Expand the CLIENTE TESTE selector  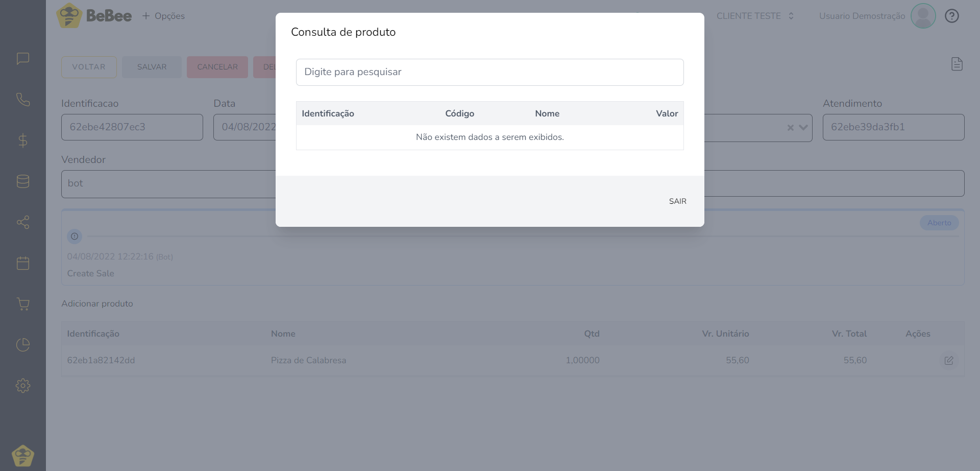click(755, 16)
